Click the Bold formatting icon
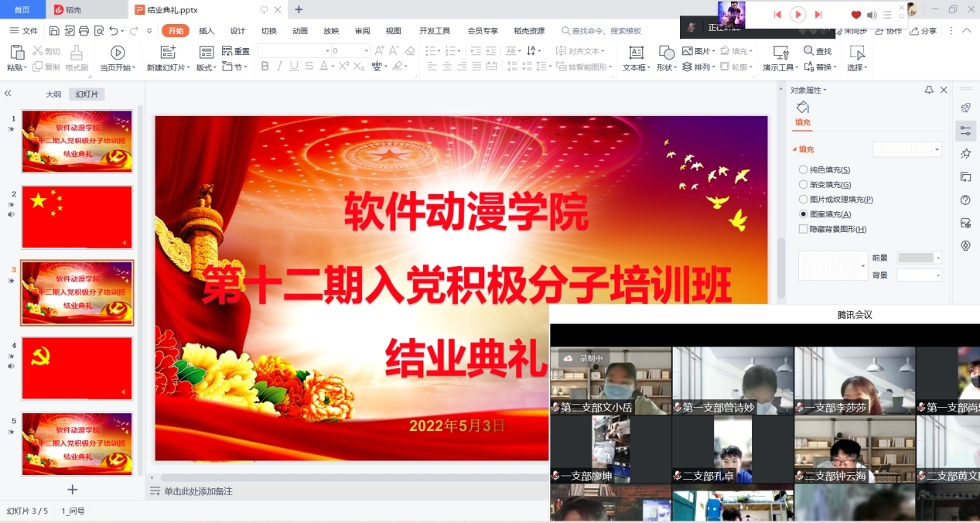 point(265,67)
